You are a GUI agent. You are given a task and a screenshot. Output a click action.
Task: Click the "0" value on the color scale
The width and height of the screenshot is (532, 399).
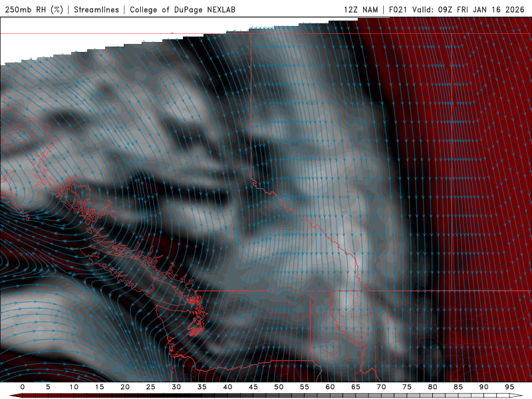click(23, 387)
